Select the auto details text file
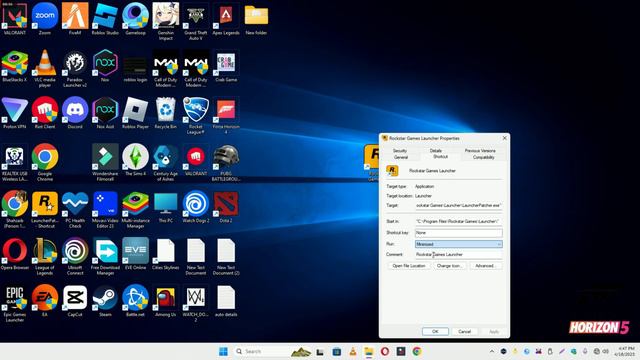640x360 pixels. coord(226,301)
